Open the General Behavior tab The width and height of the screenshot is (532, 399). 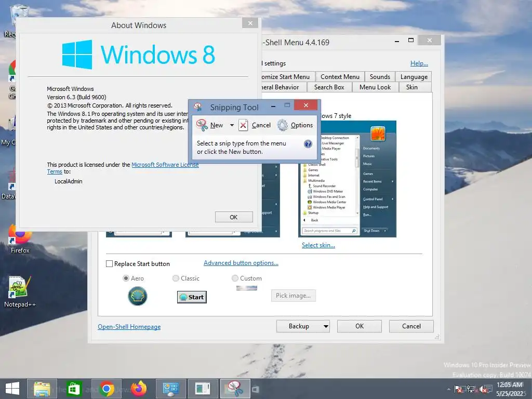click(284, 87)
